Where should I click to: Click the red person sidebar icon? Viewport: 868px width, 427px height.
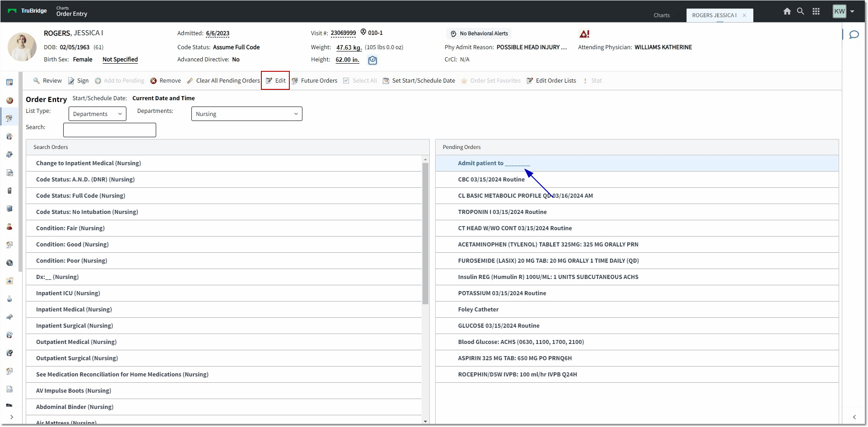coord(9,227)
